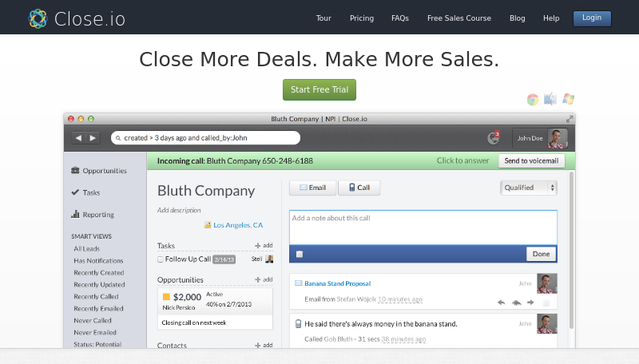Click the Chrome browser icon
Viewport: 639px width, 364px height.
coord(533,99)
